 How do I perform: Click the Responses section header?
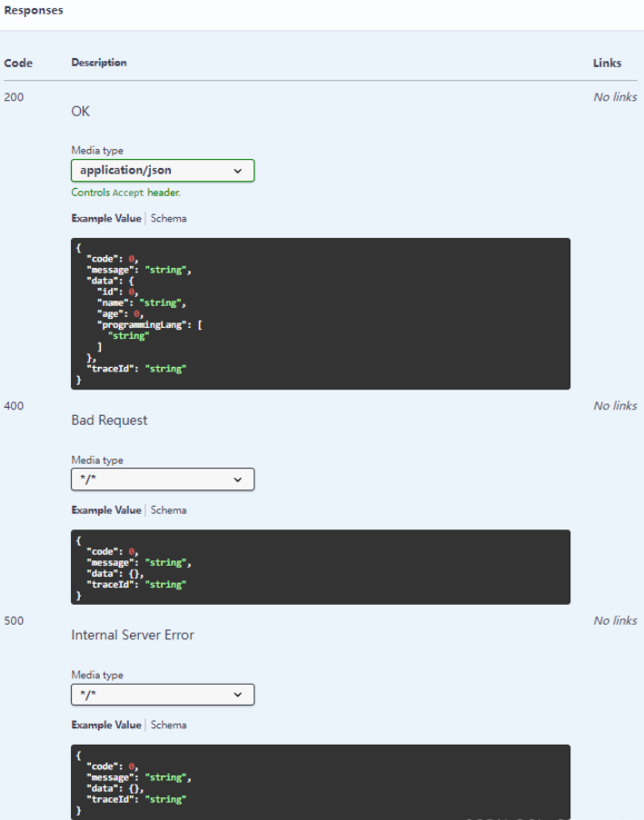[x=34, y=11]
